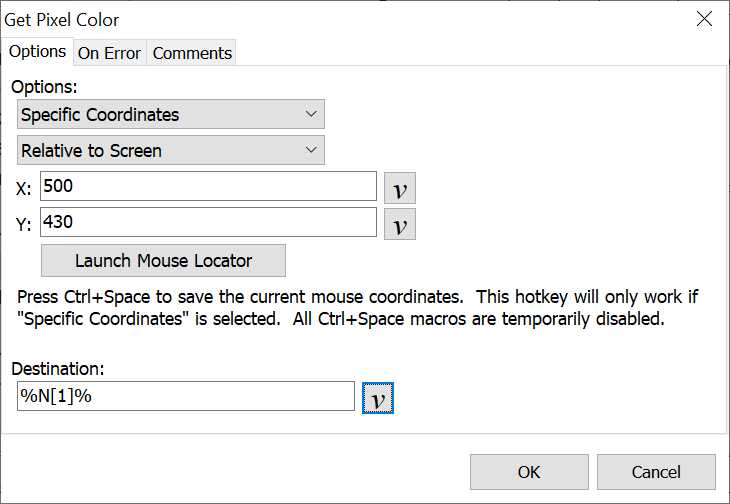This screenshot has width=730, height=504.
Task: Insert a variable into the Y field
Action: 400,224
